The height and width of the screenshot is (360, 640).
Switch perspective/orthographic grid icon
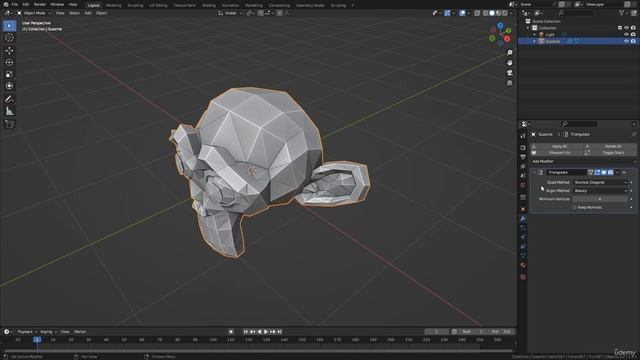(509, 83)
